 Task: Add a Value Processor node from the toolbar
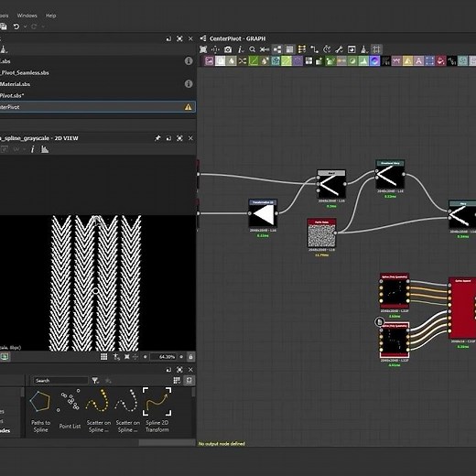(x=451, y=61)
